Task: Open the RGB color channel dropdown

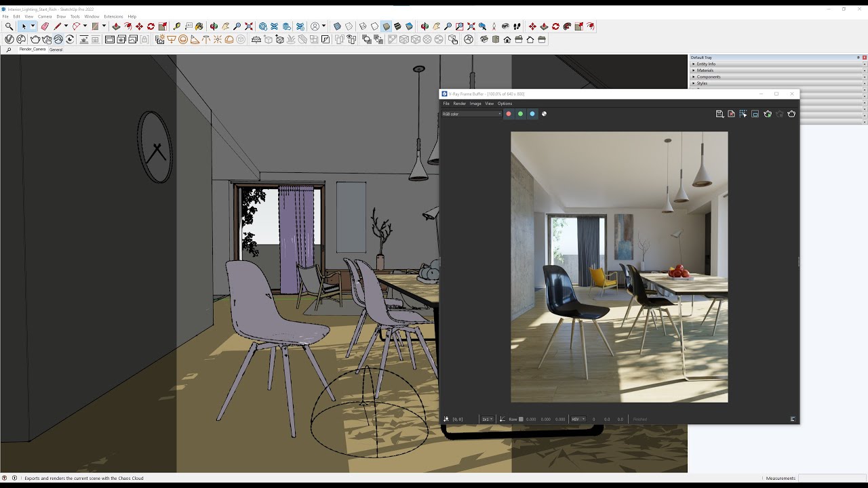Action: click(472, 114)
